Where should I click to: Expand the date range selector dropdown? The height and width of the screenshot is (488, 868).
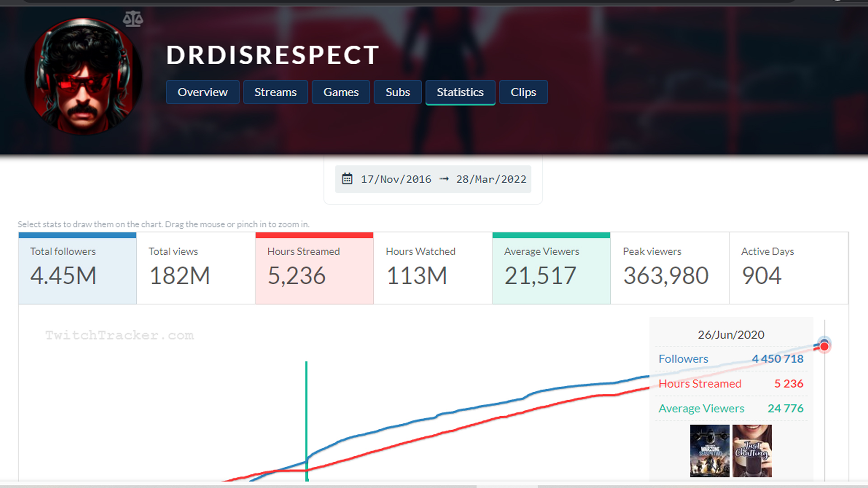coord(434,178)
